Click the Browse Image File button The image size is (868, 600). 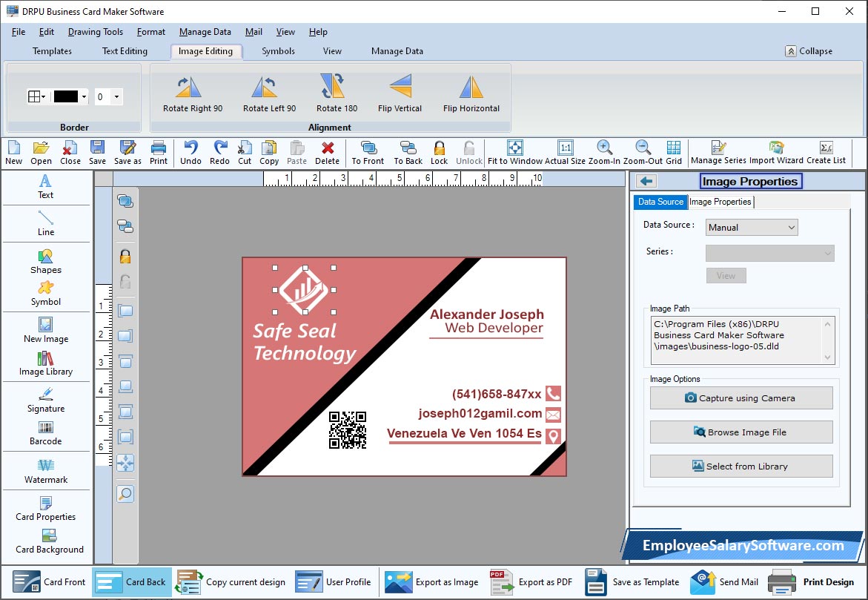(741, 432)
